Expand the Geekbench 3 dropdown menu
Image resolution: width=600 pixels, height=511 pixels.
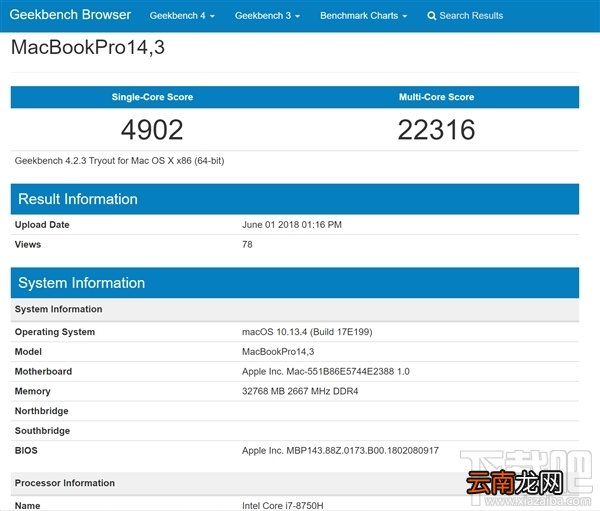[x=267, y=16]
